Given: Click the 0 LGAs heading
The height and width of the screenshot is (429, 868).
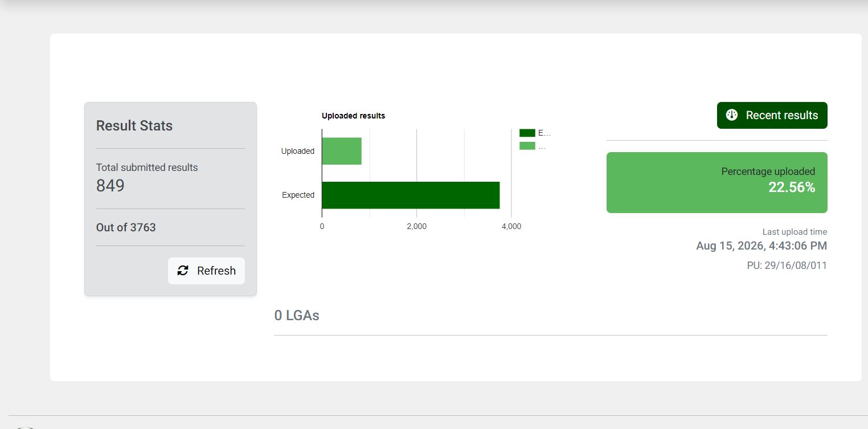Looking at the screenshot, I should click(297, 315).
